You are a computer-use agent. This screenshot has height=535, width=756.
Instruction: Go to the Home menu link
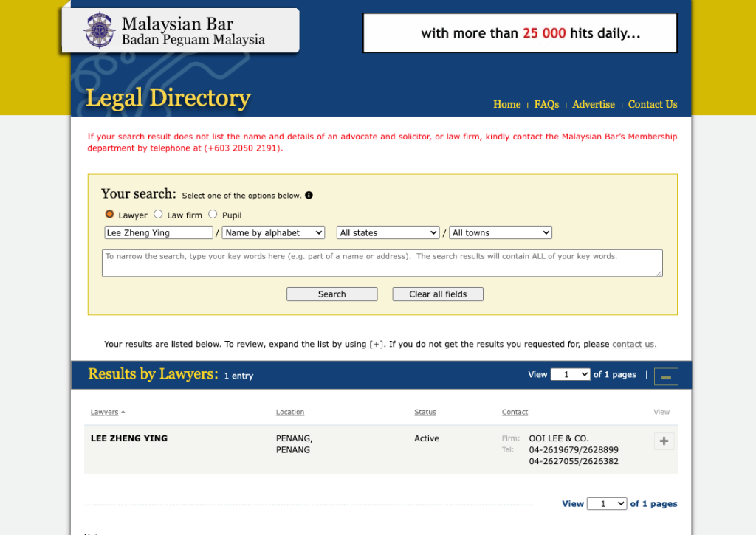tap(506, 104)
